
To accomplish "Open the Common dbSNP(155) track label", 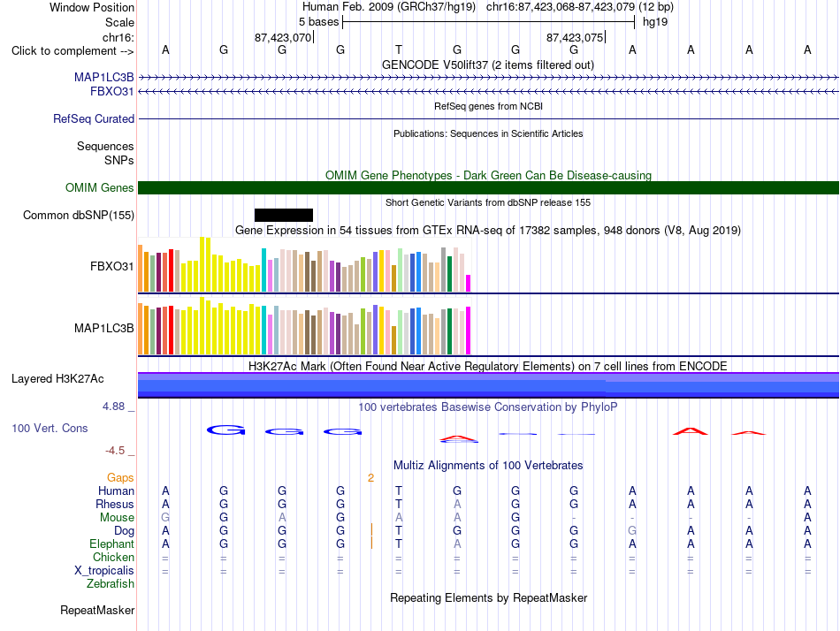I will pyautogui.click(x=79, y=216).
